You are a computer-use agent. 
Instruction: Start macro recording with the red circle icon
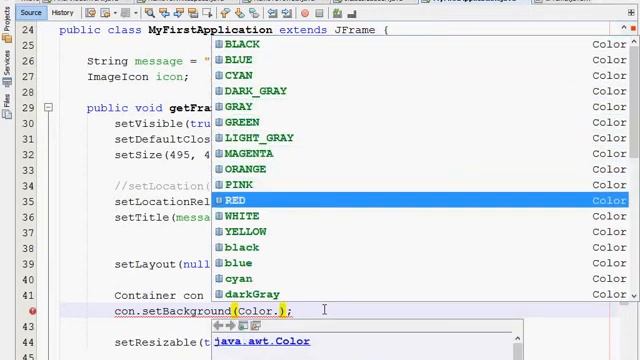[x=304, y=13]
